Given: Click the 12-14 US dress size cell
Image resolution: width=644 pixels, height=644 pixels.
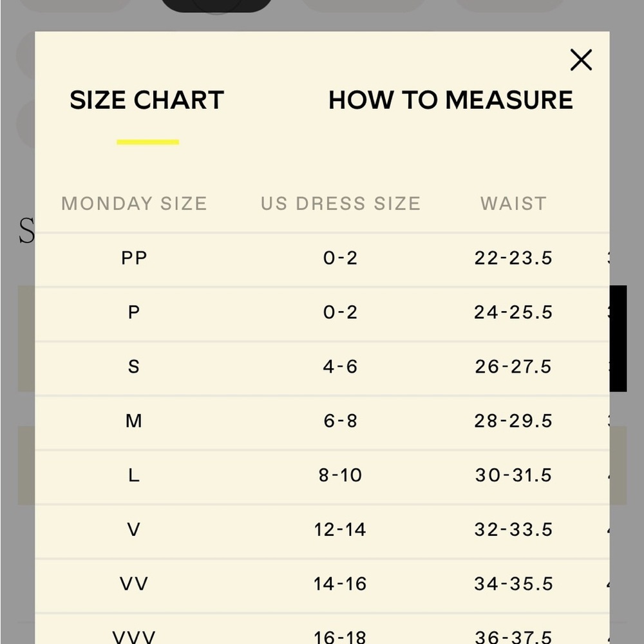Looking at the screenshot, I should pos(341,529).
